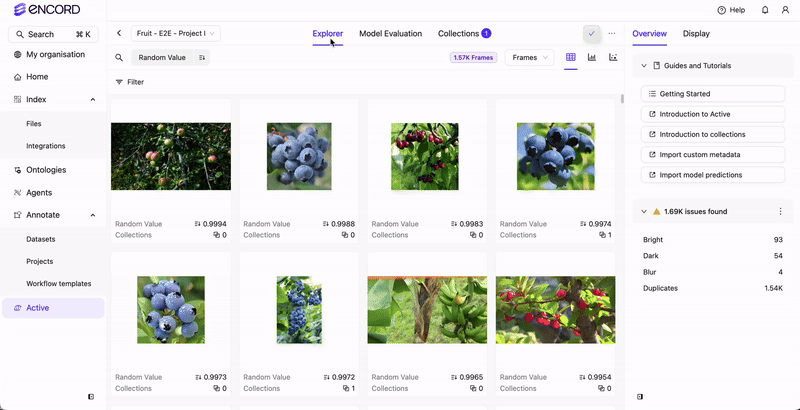Select Active in sidebar
This screenshot has height=410, width=800.
pyautogui.click(x=53, y=308)
